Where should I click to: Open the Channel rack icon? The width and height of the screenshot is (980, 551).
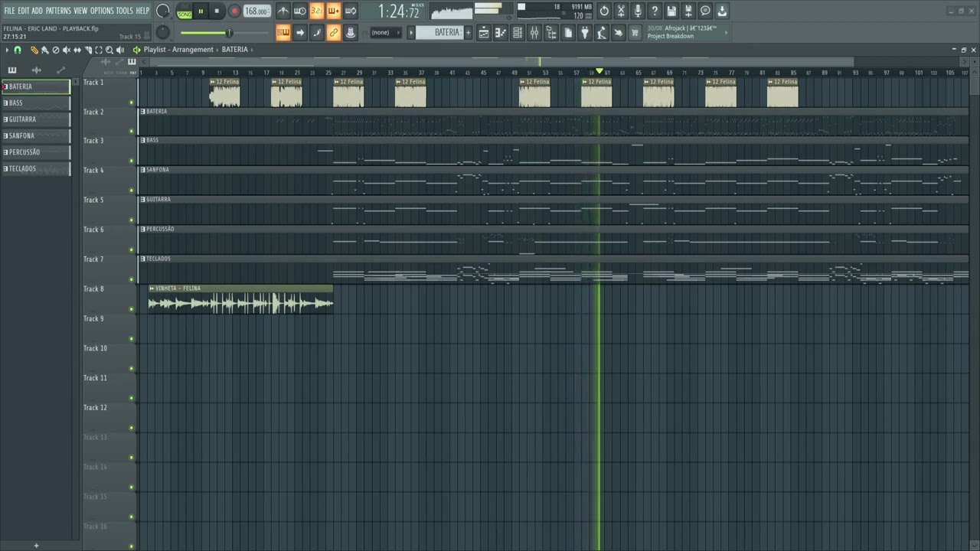coord(517,32)
